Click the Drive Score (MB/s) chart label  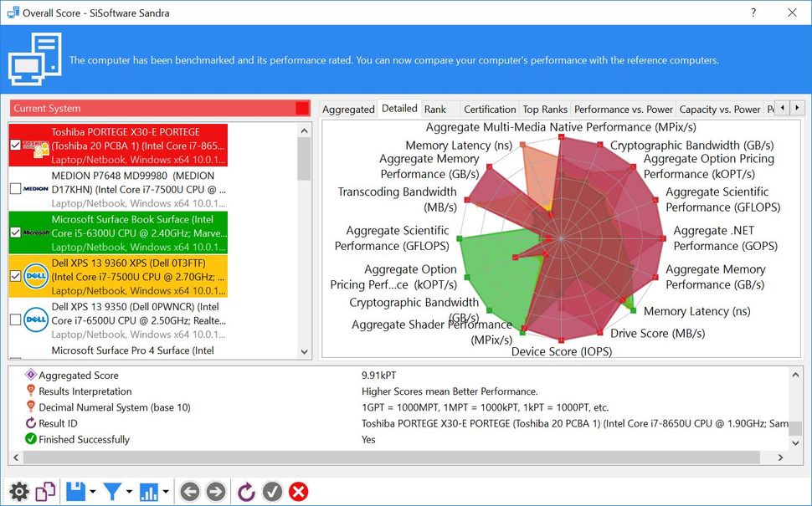pos(658,333)
